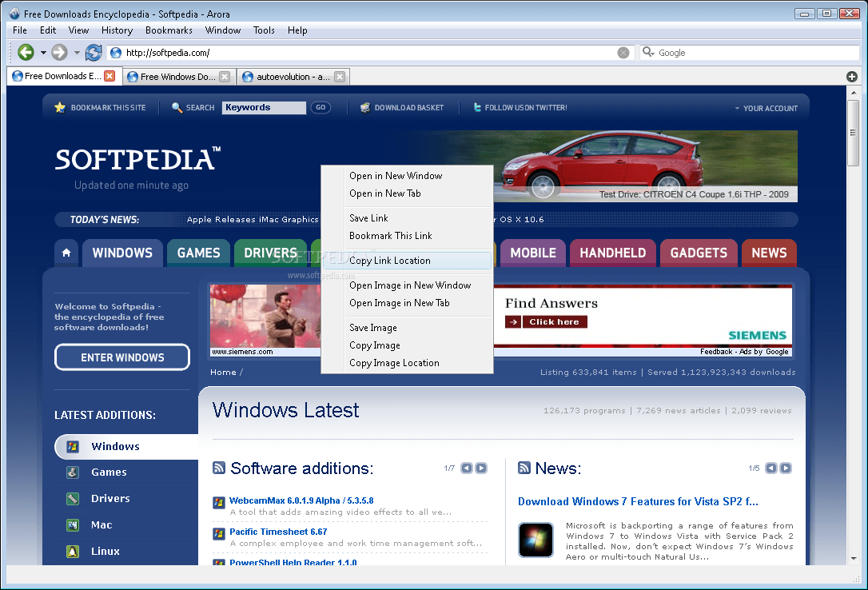The height and width of the screenshot is (590, 868).
Task: Reload the page with the refresh icon
Action: [94, 53]
